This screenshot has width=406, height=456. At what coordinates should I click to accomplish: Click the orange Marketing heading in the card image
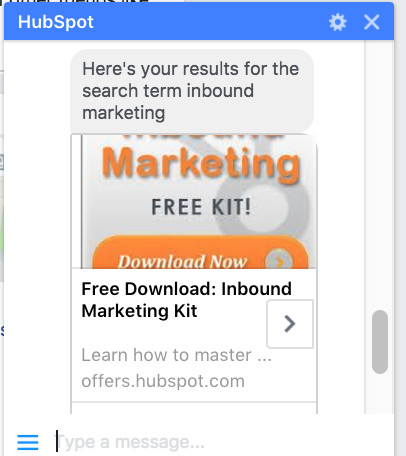[201, 164]
